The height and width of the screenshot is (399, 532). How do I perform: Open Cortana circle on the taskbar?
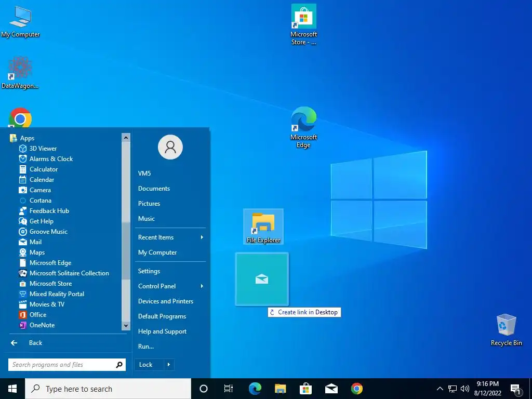204,389
